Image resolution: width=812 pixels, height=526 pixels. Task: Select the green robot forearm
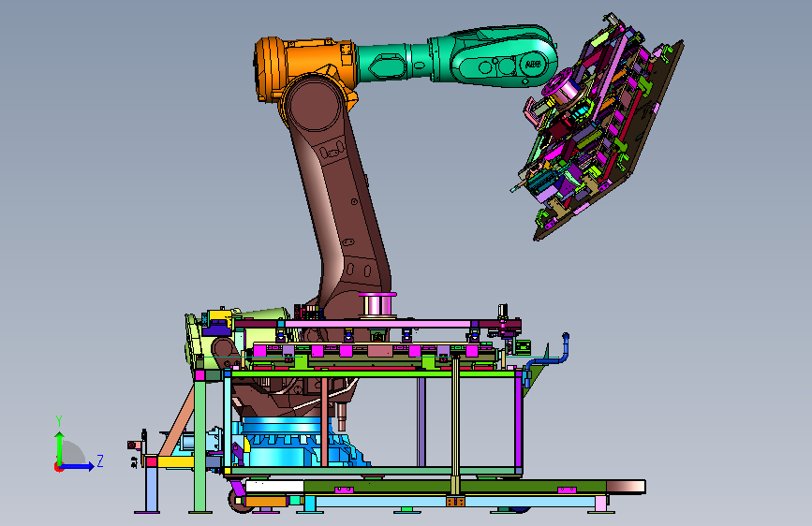pos(456,57)
